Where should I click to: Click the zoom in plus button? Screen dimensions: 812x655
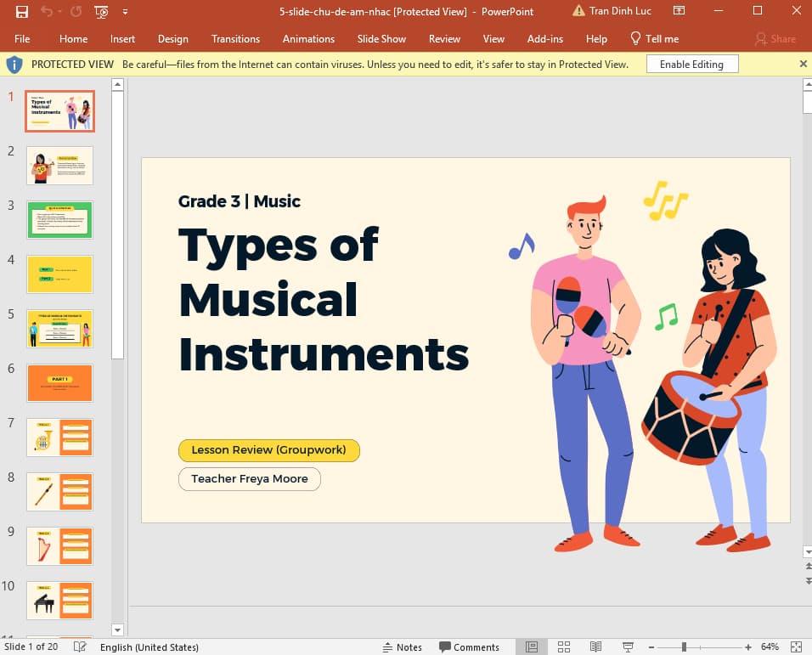tap(748, 647)
